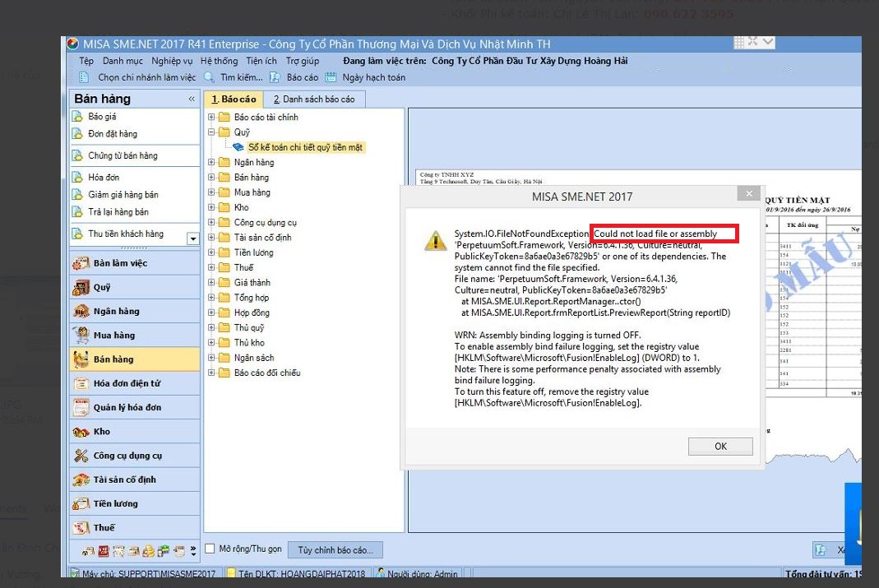Select Sổ kế toán chi tiết quỹ tiền mặt report
The height and width of the screenshot is (588, 879).
point(305,147)
